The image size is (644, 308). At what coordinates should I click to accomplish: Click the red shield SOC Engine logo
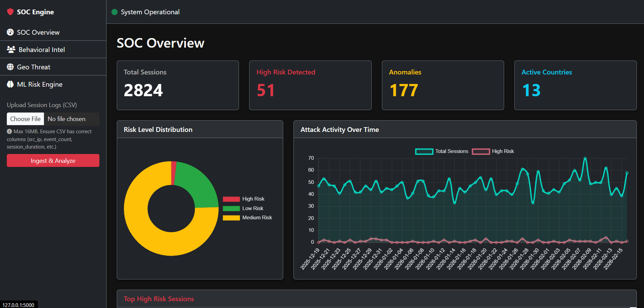10,12
